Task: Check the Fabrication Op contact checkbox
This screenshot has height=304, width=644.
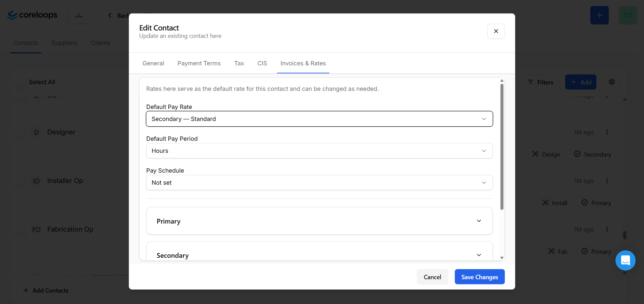Action: [x=21, y=230]
